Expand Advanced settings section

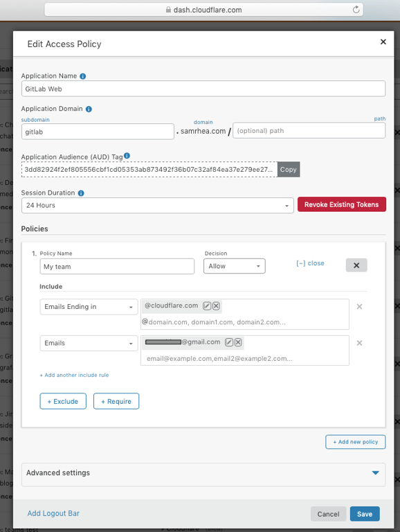(203, 475)
